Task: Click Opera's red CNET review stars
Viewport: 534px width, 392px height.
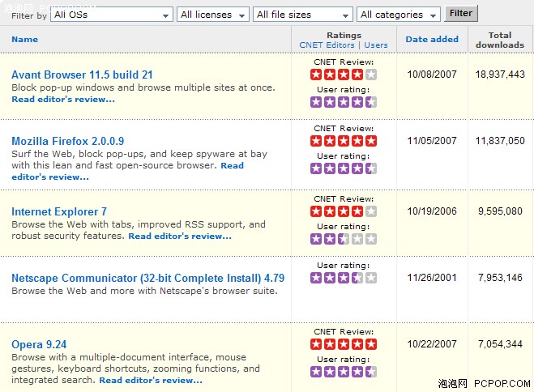Action: (344, 344)
